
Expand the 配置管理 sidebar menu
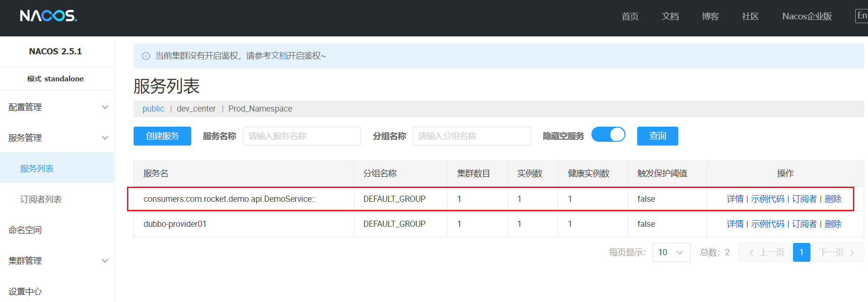(x=57, y=107)
